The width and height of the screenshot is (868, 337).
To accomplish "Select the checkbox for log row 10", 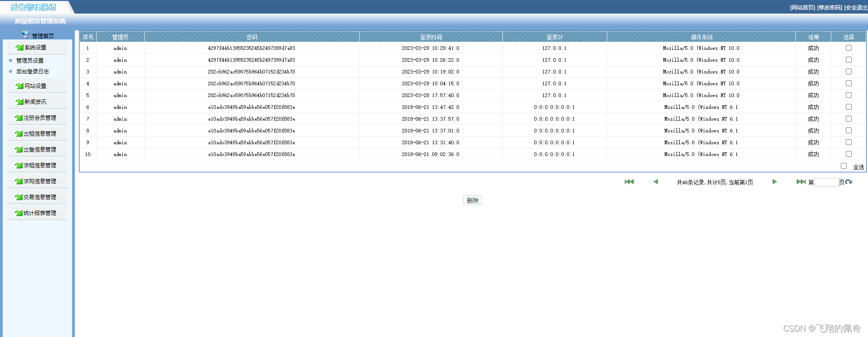I will coord(848,154).
